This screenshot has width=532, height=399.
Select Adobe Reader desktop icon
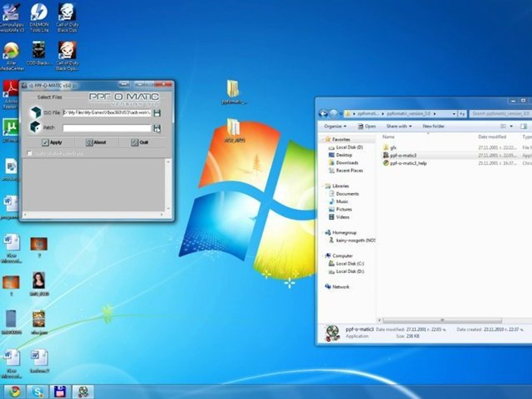(10, 94)
